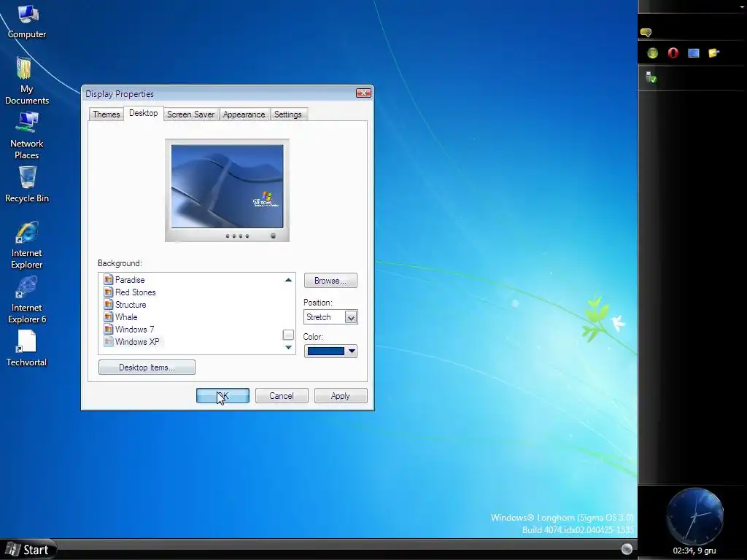
Task: Confirm with the OK button
Action: (222, 396)
